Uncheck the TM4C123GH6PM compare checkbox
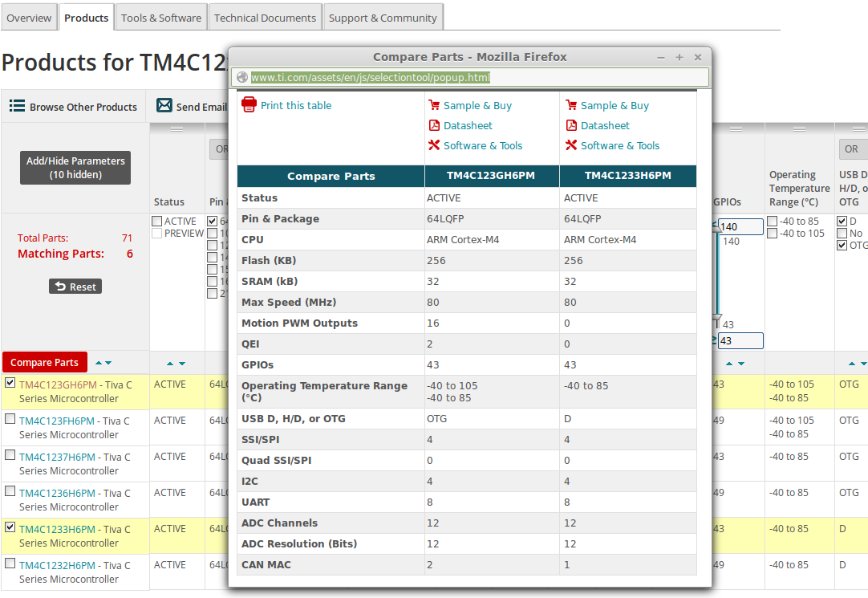This screenshot has height=598, width=868. click(x=10, y=383)
